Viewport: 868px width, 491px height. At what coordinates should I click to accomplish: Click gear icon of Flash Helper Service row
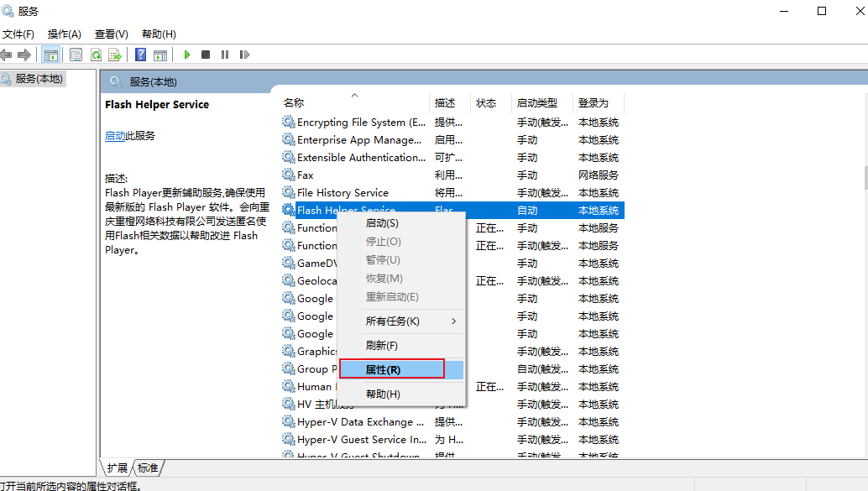(288, 210)
